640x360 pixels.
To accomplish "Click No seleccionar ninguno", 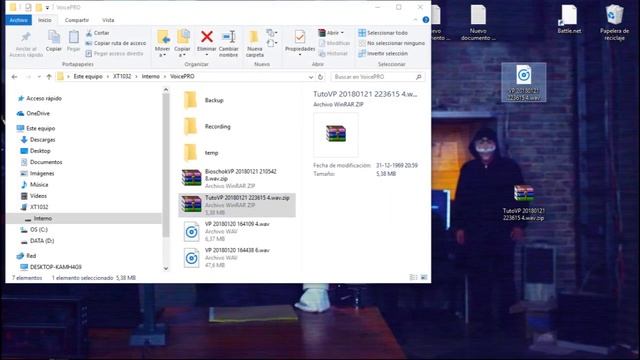I will [x=391, y=43].
